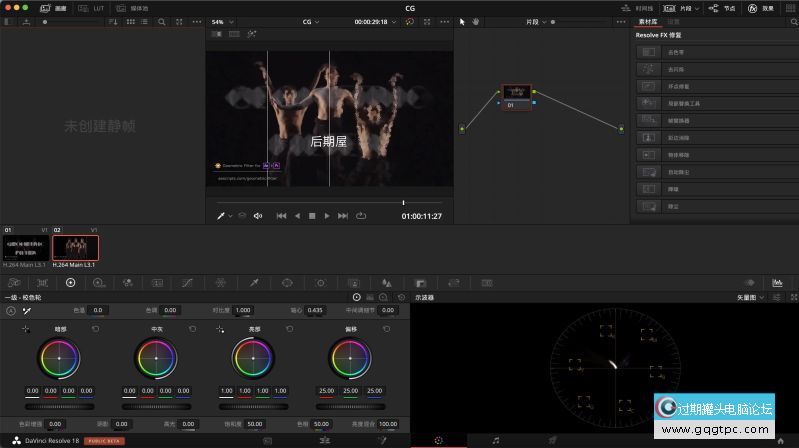Switch to the 设置 tab
The width and height of the screenshot is (799, 448).
coord(674,21)
